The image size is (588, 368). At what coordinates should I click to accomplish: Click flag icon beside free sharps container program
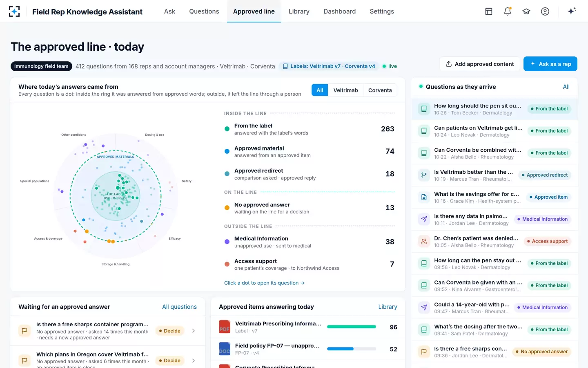tap(24, 331)
